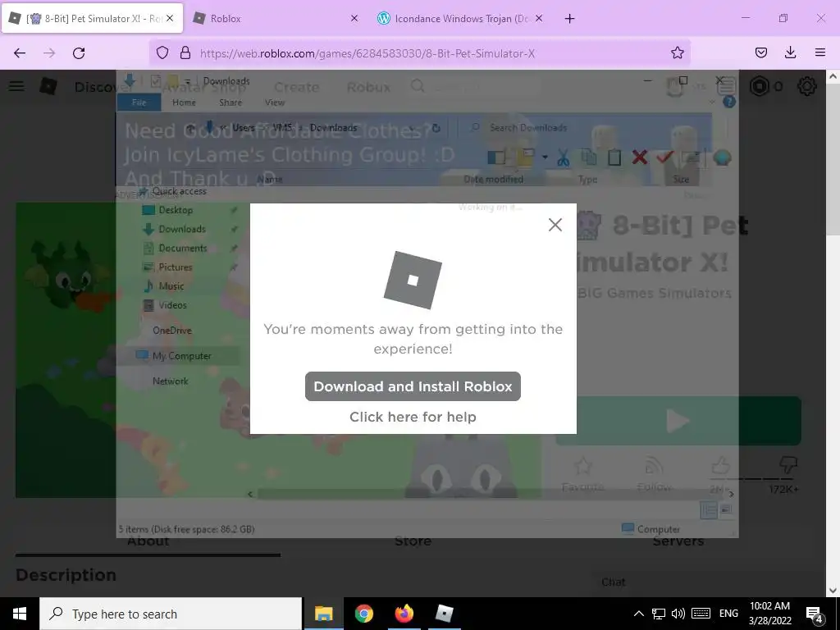This screenshot has height=630, width=840.
Task: Open Firefox application menu
Action: [819, 52]
